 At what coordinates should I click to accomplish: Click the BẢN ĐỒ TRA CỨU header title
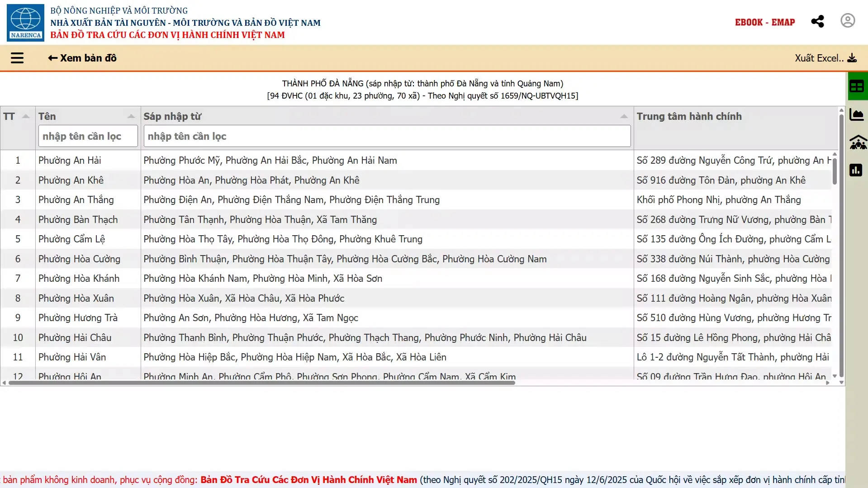[x=167, y=35]
